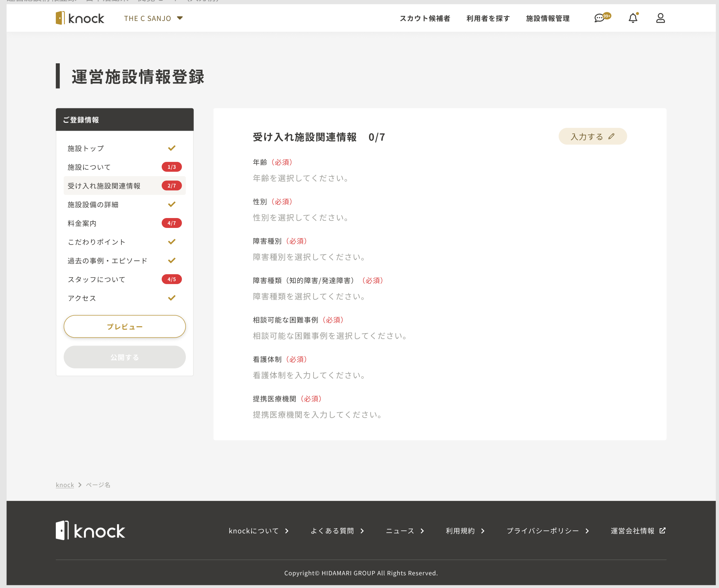Go to 利用者を探す in the top menu

pyautogui.click(x=488, y=18)
